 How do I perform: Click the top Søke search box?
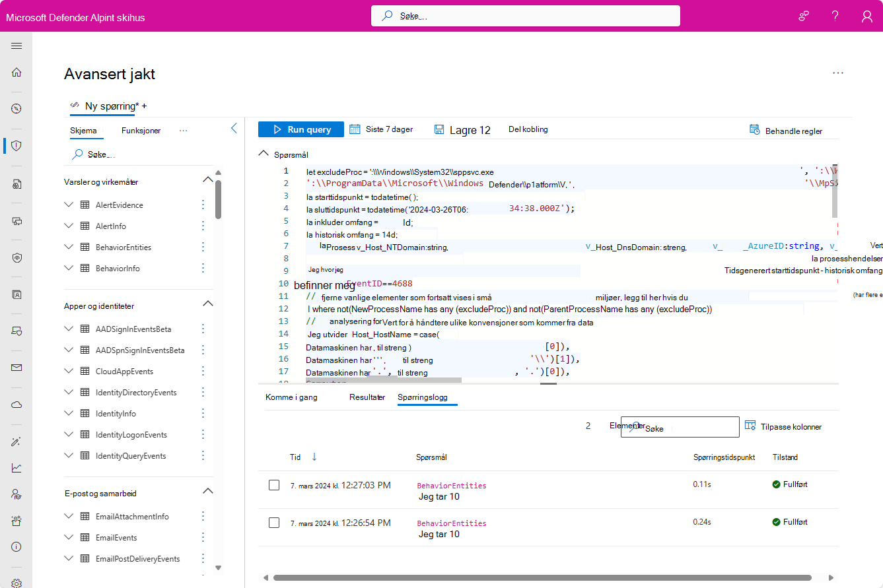tap(526, 16)
